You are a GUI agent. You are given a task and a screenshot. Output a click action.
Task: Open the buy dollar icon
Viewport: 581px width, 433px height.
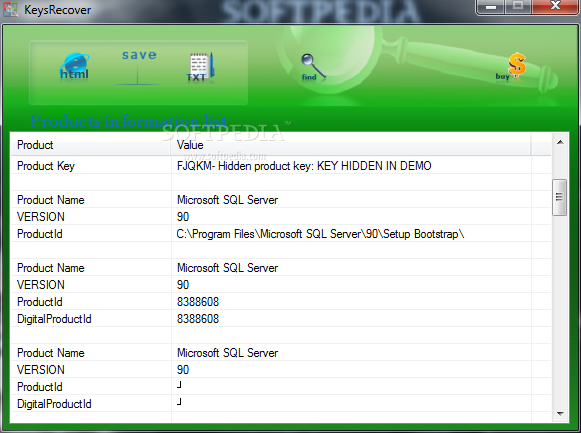[x=512, y=66]
